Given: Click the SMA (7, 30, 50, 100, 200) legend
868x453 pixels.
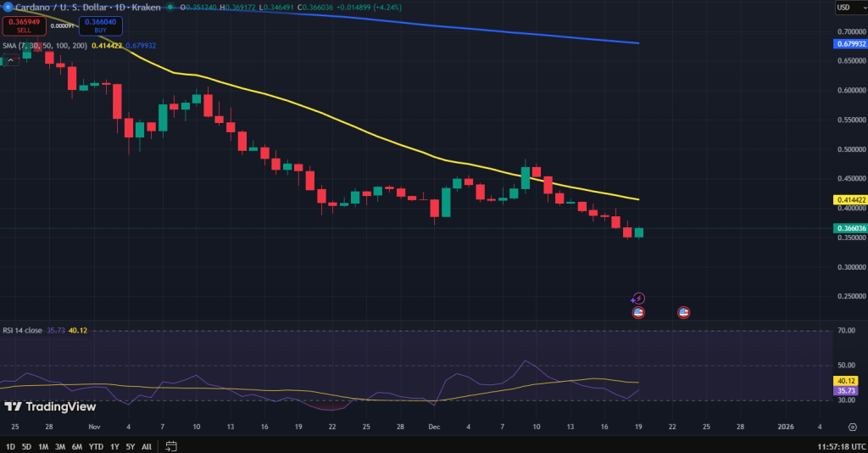Looking at the screenshot, I should [x=45, y=46].
